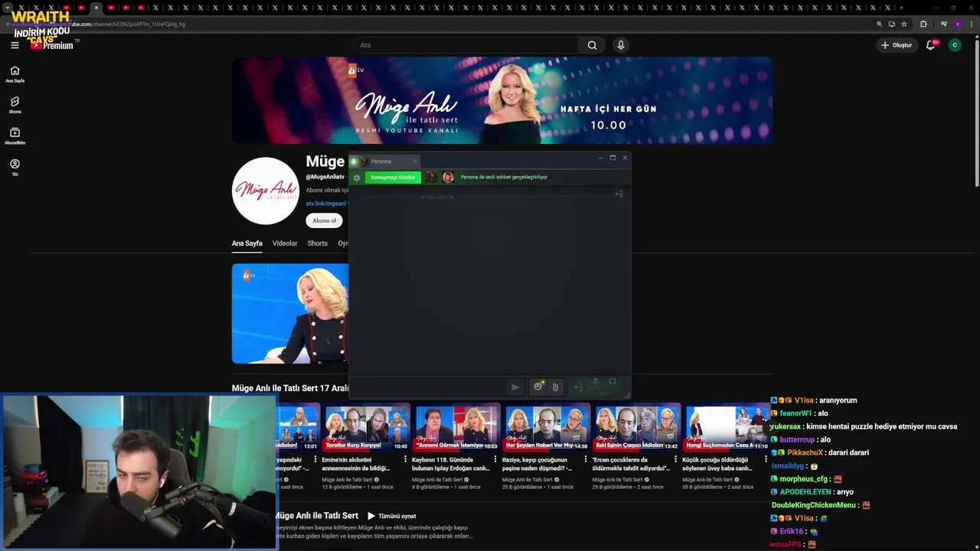The image size is (980, 551).
Task: Open options menu for 'Emine'nin akıbetini' video
Action: pyautogui.click(x=405, y=460)
